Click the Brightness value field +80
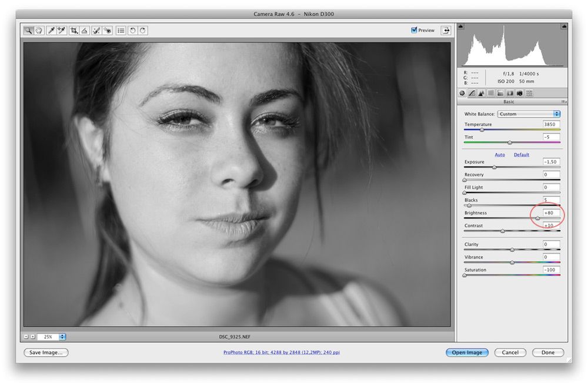The height and width of the screenshot is (385, 588). (x=552, y=213)
